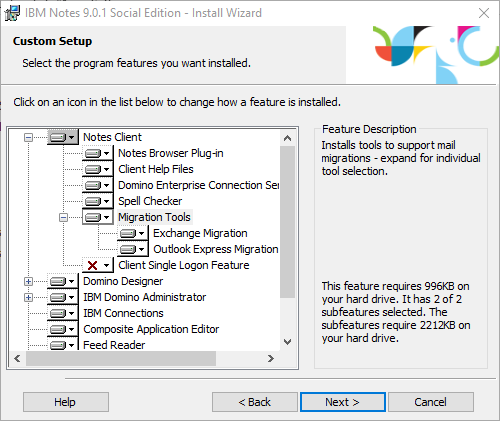Select Notes Browser Plug-in label

(x=171, y=153)
